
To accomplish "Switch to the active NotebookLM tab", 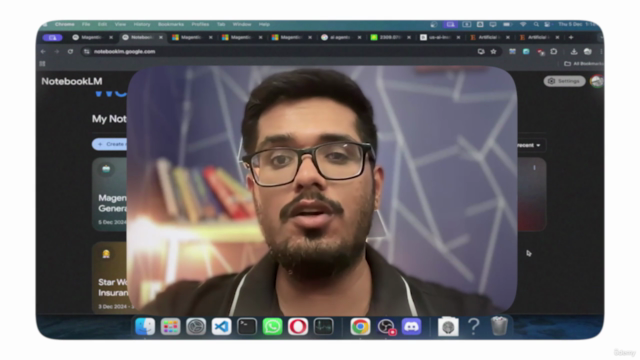I will [142, 37].
